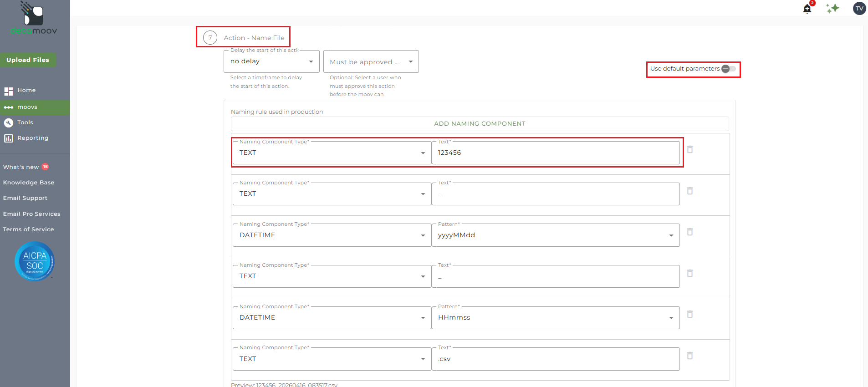The width and height of the screenshot is (868, 387).
Task: Click the .csv text input field
Action: coord(555,359)
